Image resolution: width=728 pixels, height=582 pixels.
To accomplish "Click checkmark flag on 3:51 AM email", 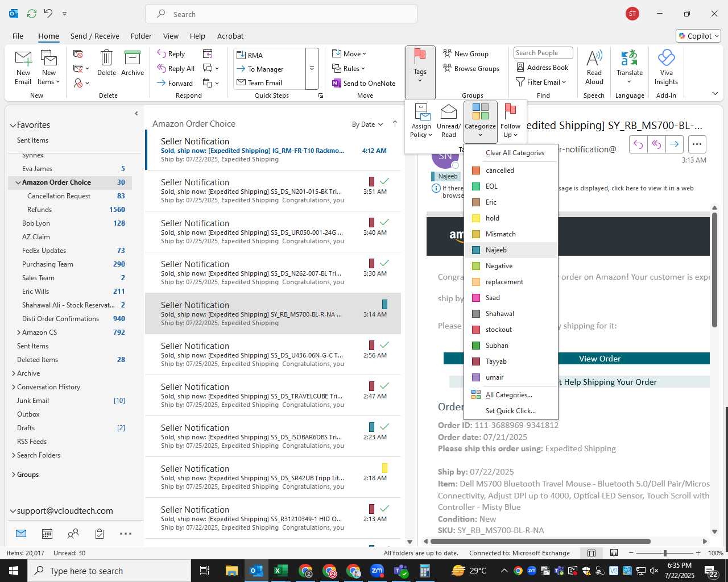I will (384, 181).
